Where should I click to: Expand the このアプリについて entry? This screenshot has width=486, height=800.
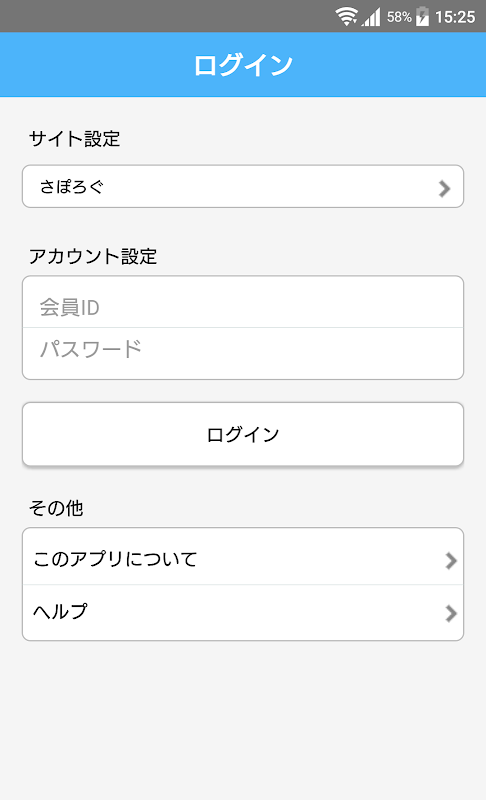coord(243,557)
